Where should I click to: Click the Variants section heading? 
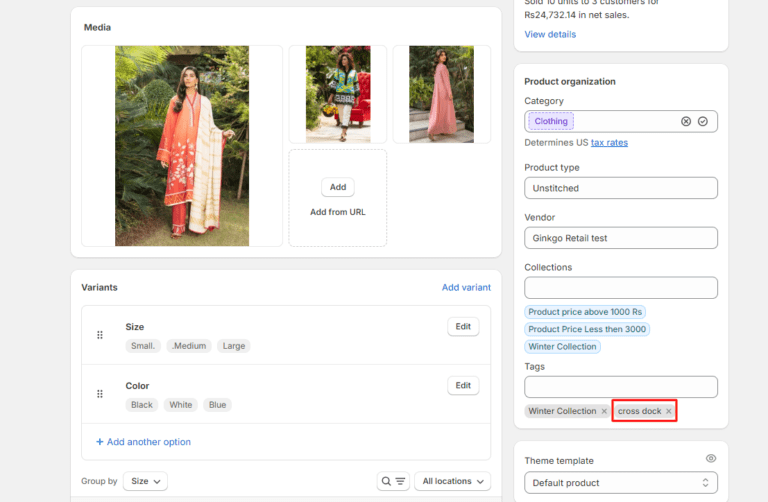tap(99, 287)
